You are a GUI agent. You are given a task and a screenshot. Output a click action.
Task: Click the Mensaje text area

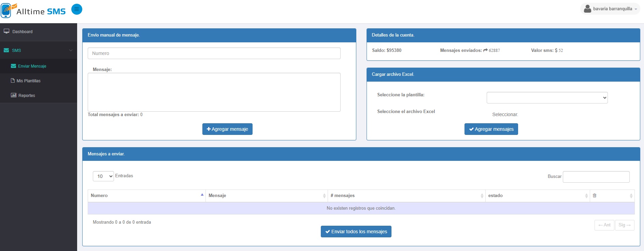pyautogui.click(x=214, y=92)
